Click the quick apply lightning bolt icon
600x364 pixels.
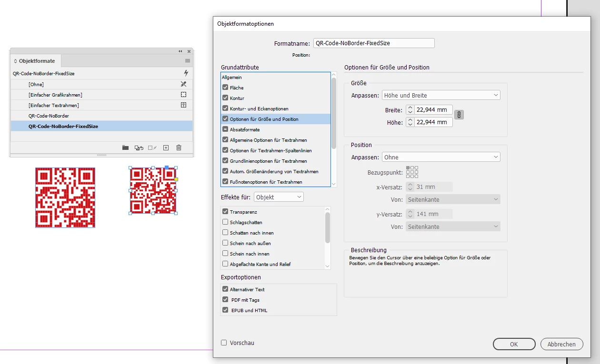(186, 73)
